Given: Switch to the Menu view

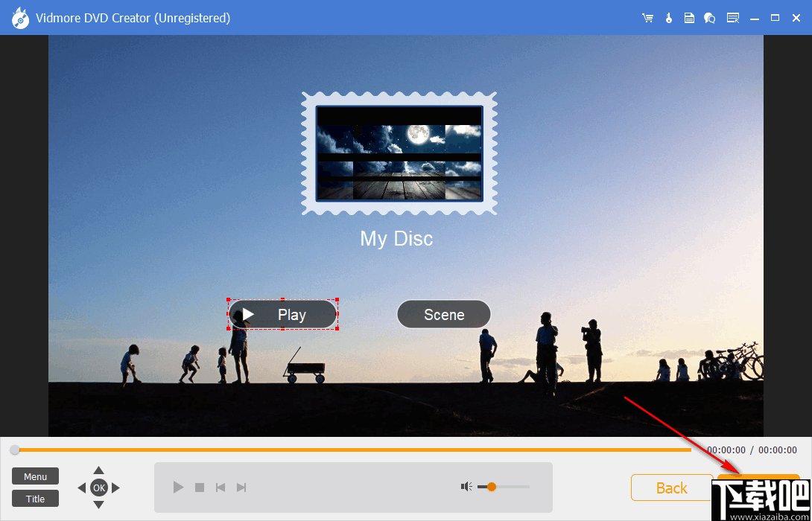Looking at the screenshot, I should tap(35, 476).
